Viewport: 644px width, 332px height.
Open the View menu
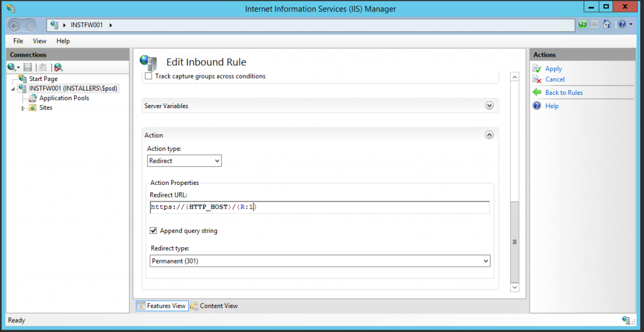(x=40, y=41)
